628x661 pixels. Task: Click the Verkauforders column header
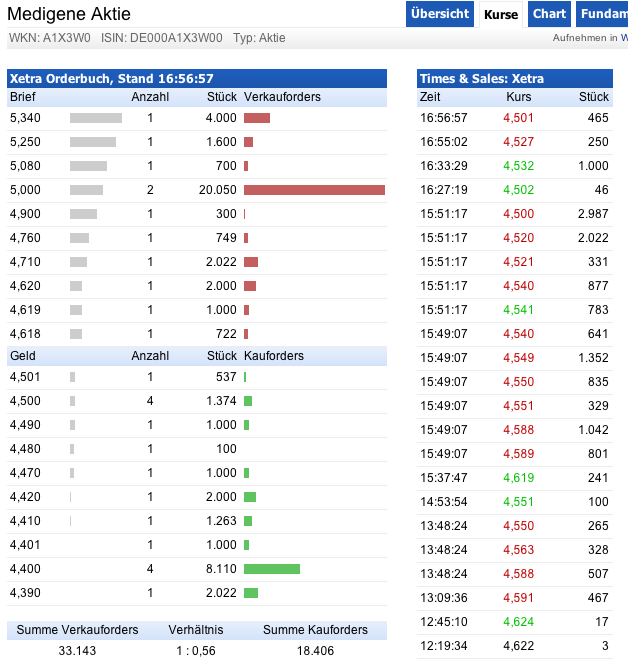(x=281, y=97)
